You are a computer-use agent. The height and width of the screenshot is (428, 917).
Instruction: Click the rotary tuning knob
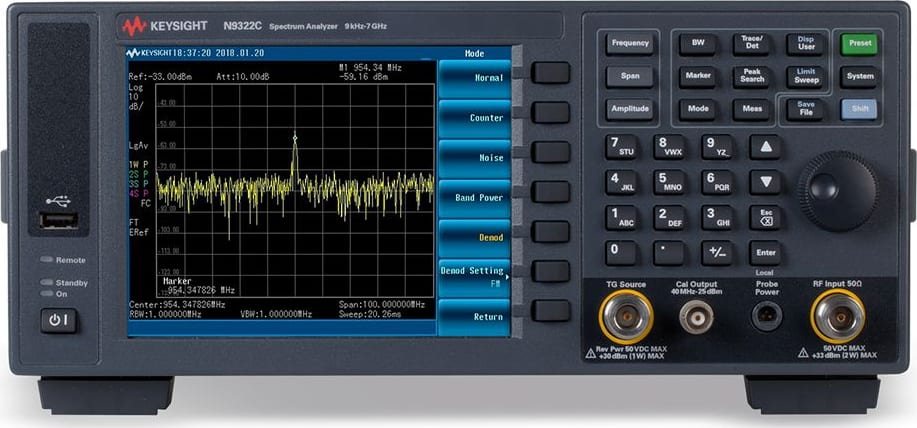[837, 190]
